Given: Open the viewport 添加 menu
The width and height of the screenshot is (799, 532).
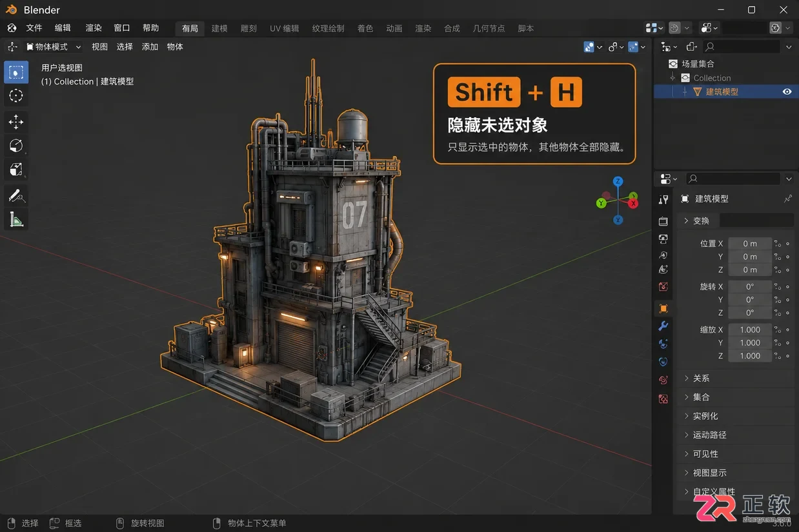Looking at the screenshot, I should click(150, 46).
